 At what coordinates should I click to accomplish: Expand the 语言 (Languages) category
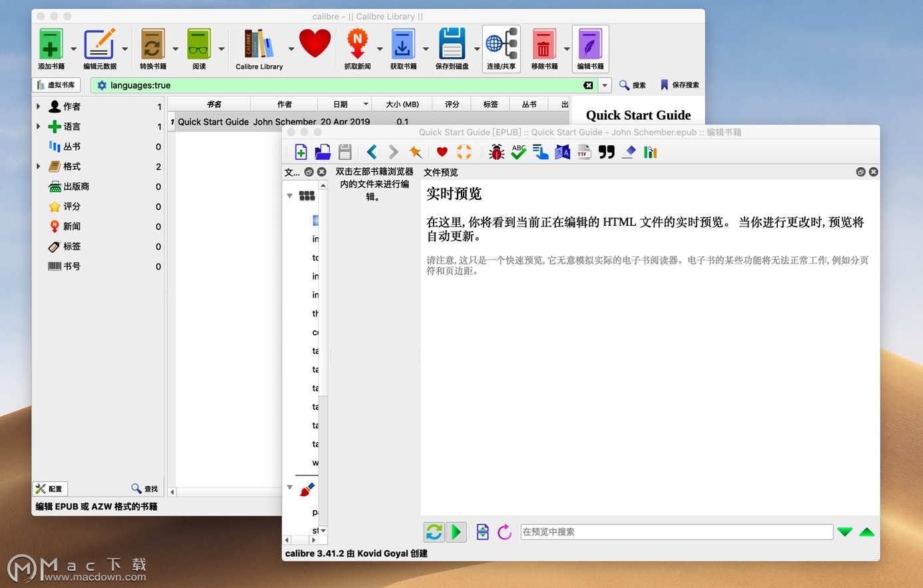pos(38,127)
